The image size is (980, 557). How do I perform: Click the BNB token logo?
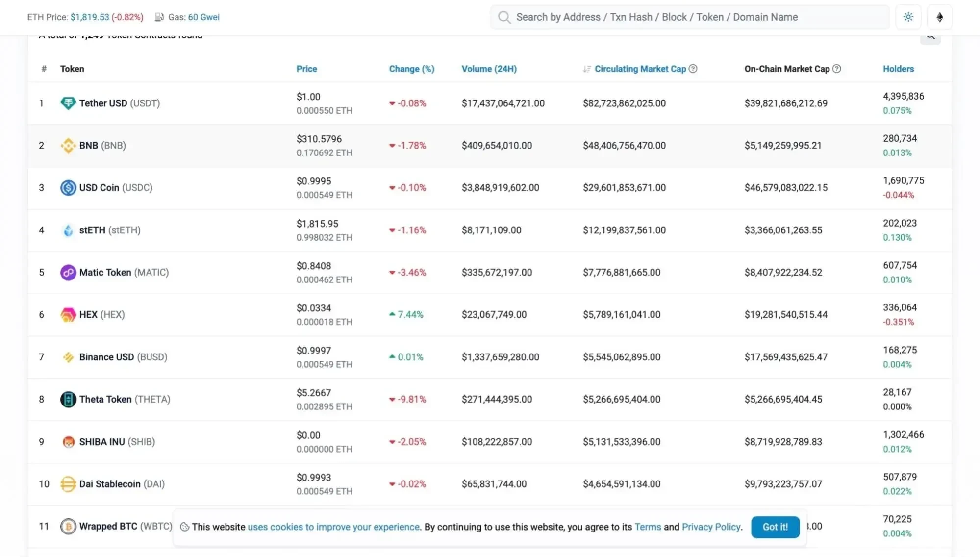pos(68,146)
